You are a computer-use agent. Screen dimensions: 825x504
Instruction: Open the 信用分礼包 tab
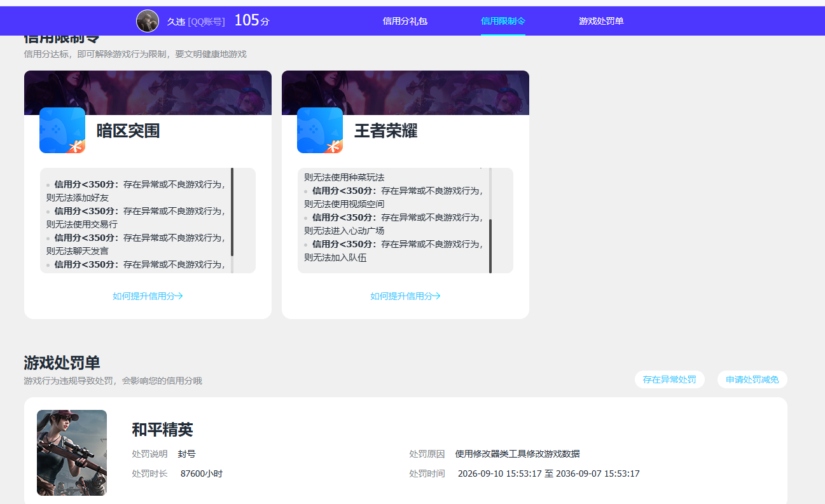tap(405, 21)
